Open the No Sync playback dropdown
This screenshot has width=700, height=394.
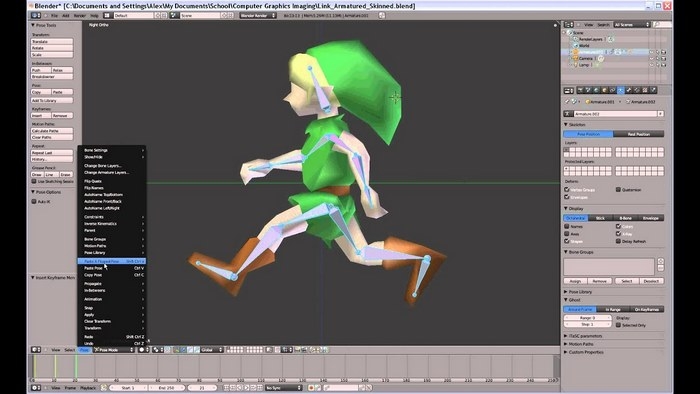tap(283, 388)
